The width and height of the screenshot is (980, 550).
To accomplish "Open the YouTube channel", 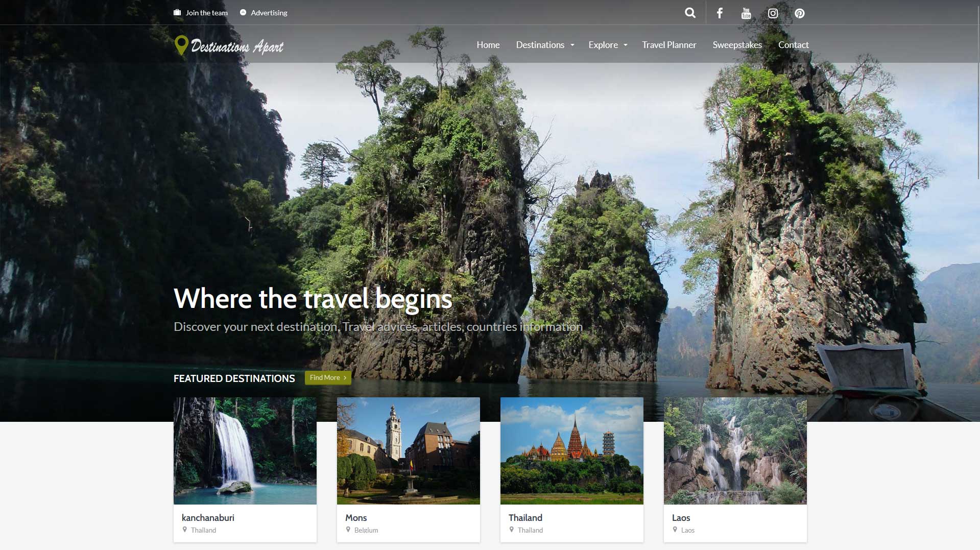I will 746,13.
